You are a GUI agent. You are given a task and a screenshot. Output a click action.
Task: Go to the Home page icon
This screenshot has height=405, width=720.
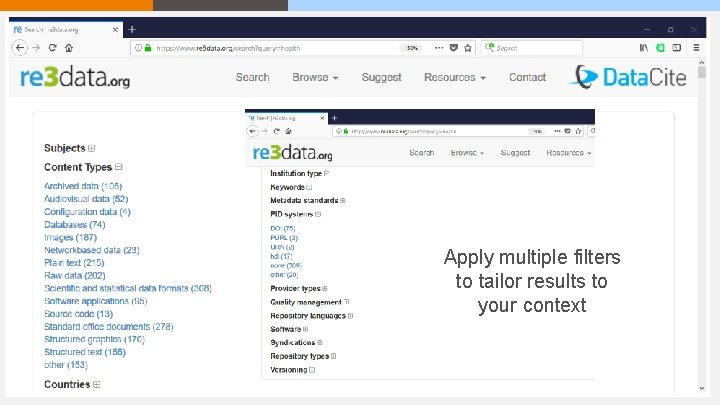point(69,48)
